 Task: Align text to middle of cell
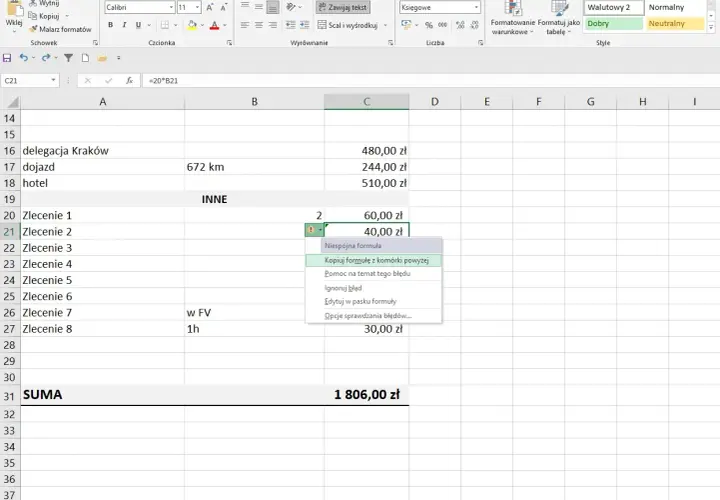tap(259, 6)
